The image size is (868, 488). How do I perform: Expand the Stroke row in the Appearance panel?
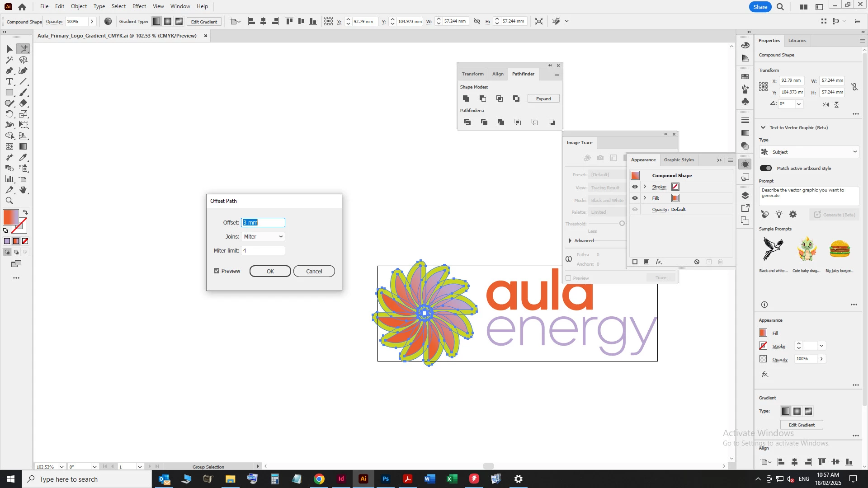[645, 187]
